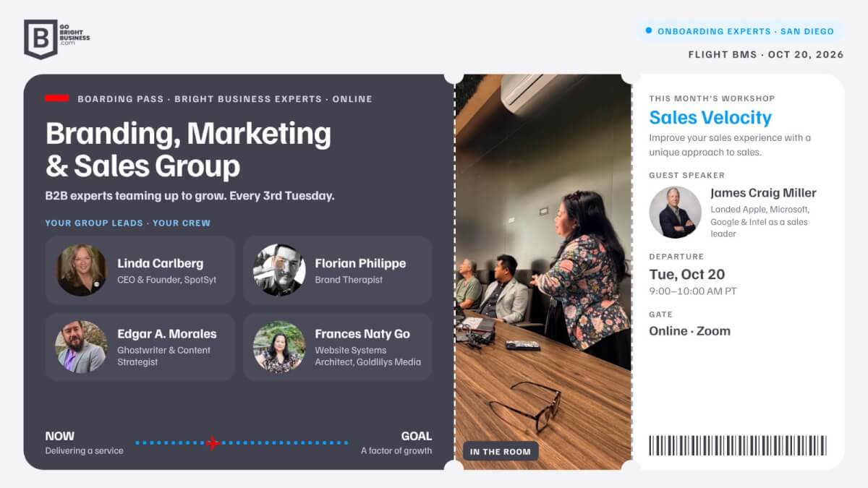Click 'Delivering a service' text
Image resolution: width=868 pixels, height=488 pixels.
(85, 450)
